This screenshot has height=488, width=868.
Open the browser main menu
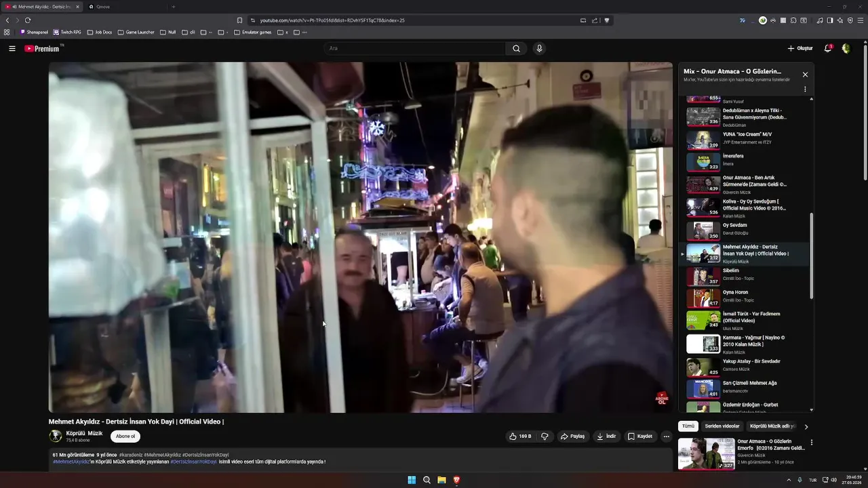(x=860, y=20)
